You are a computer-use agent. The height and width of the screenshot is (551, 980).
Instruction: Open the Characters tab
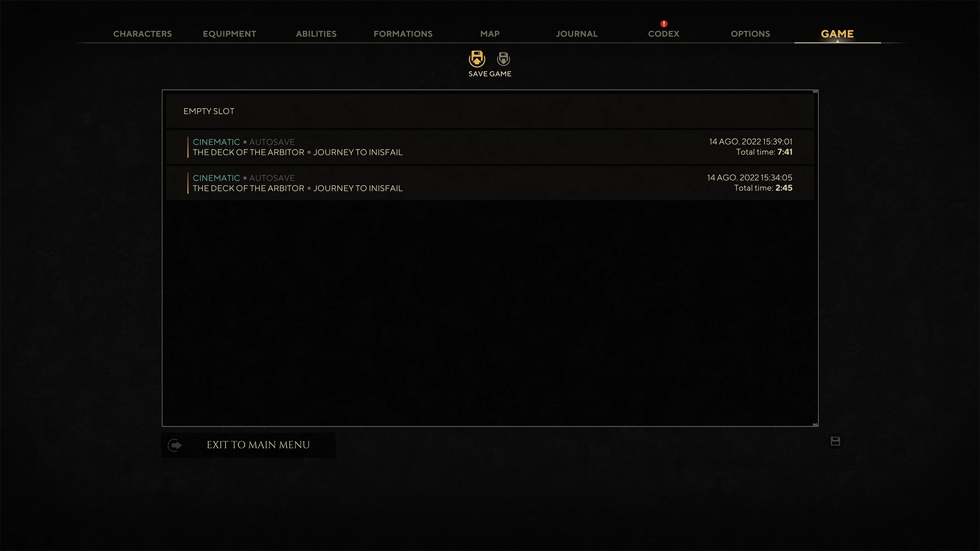142,34
